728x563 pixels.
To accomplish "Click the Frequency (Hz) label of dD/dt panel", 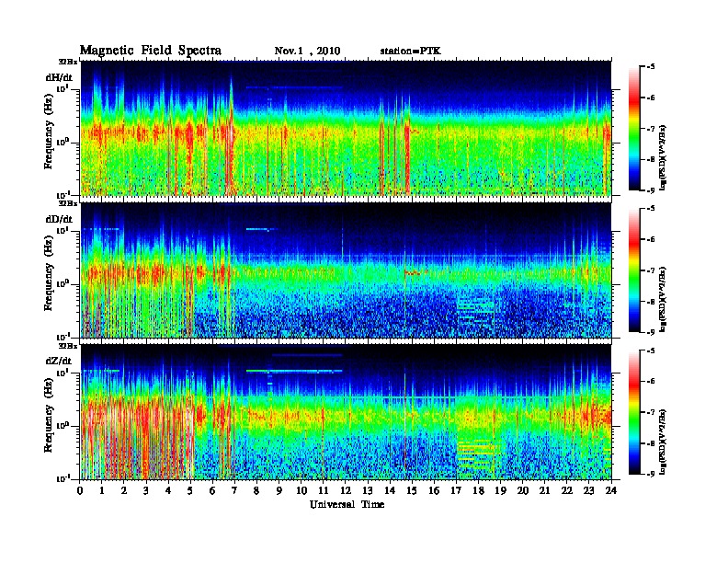I will 49,274.
